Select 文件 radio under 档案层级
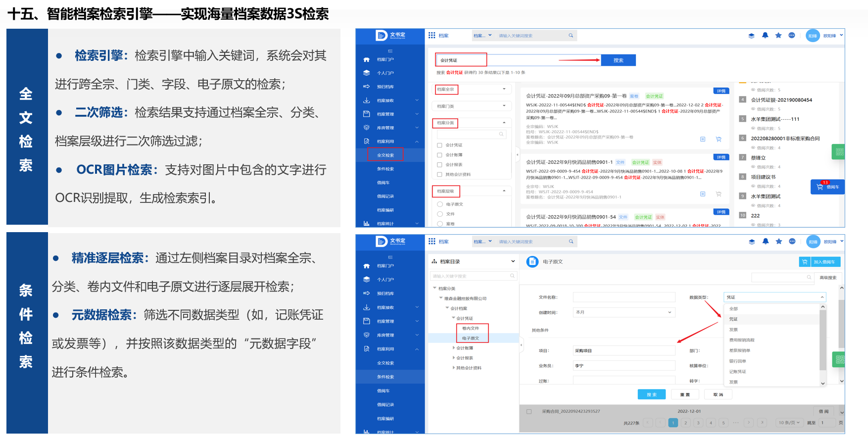The image size is (868, 442). click(x=439, y=214)
